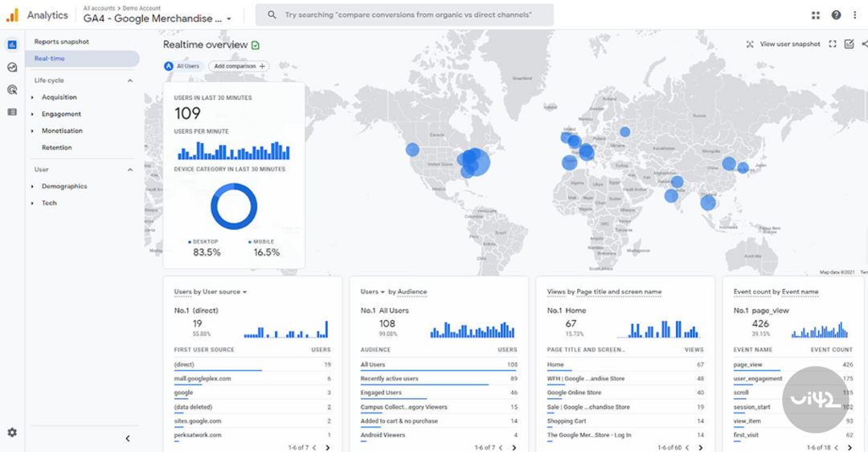This screenshot has height=452, width=868.
Task: Click the All accounts breadcrumb link
Action: tap(99, 8)
